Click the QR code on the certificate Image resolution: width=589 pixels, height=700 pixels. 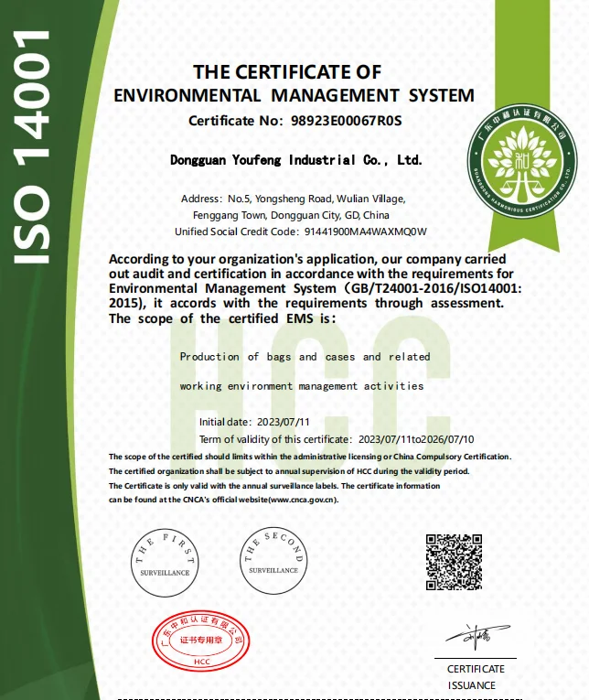pyautogui.click(x=454, y=562)
